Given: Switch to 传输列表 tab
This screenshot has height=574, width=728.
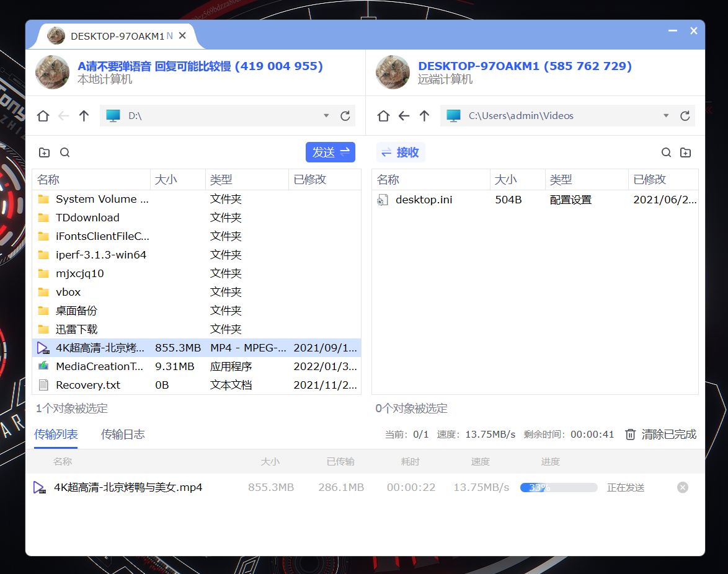Looking at the screenshot, I should [x=56, y=435].
